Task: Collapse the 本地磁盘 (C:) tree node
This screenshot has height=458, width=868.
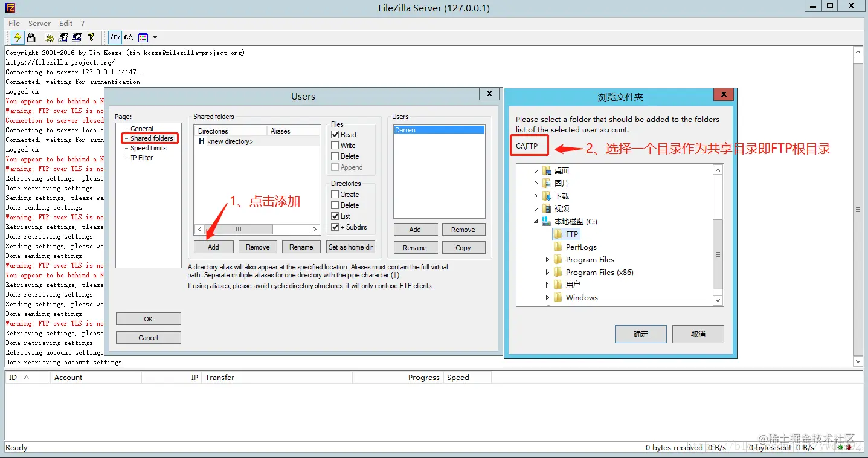Action: point(536,222)
